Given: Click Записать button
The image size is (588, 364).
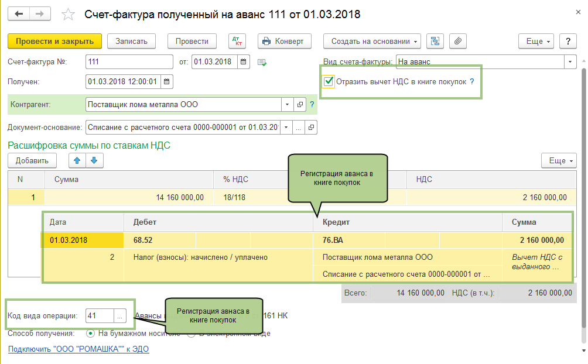Looking at the screenshot, I should pos(131,41).
